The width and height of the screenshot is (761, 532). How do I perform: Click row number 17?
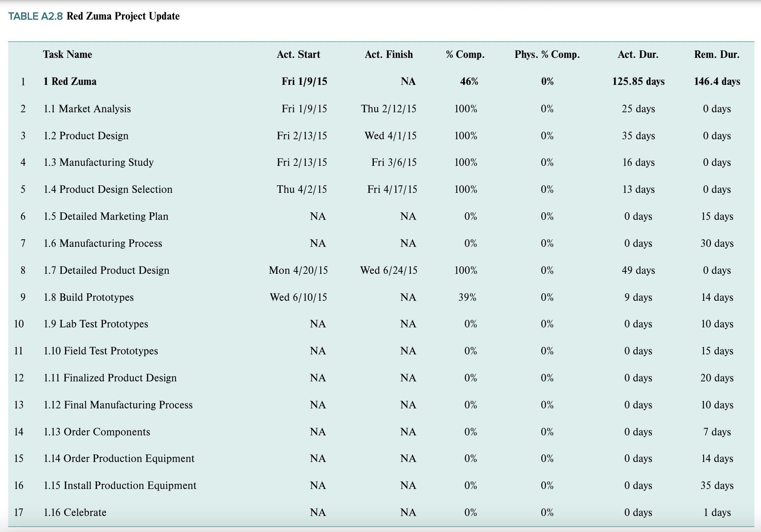click(19, 512)
